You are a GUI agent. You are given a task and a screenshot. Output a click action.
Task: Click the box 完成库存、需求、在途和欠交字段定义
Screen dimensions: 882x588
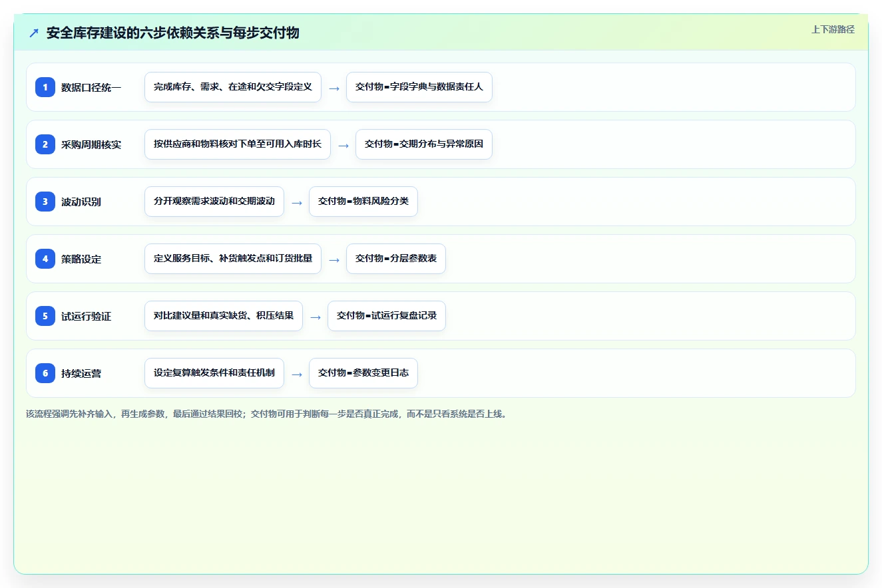233,87
